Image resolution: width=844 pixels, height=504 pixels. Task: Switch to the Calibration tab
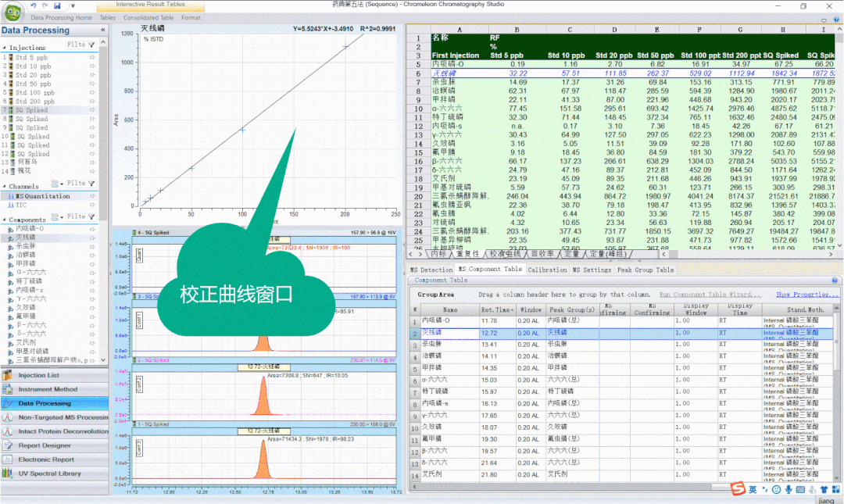(547, 270)
